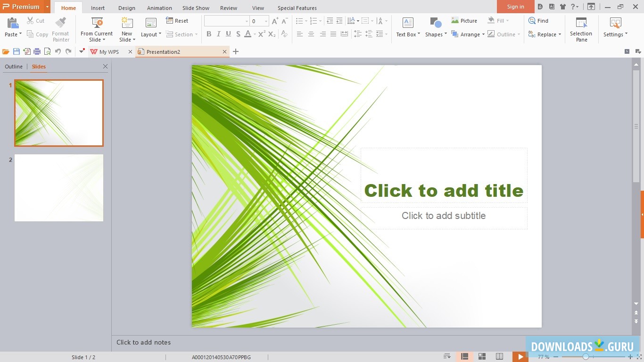Open the Selection Pane
Screen dimensions: 644x362
(581, 27)
